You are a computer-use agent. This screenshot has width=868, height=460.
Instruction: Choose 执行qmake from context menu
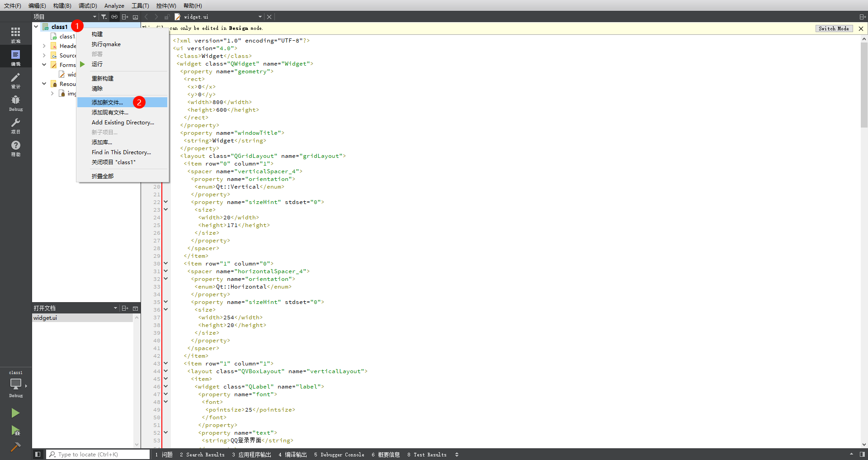point(122,44)
